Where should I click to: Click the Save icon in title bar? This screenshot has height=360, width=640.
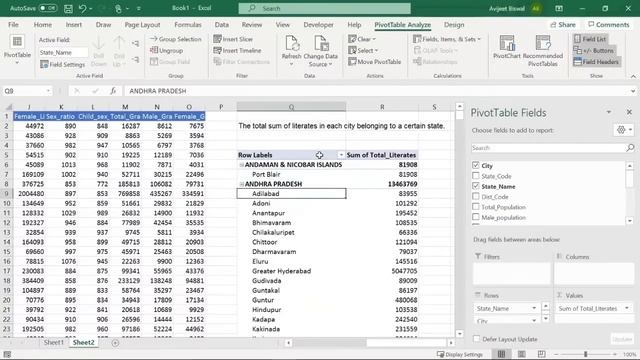[x=68, y=8]
